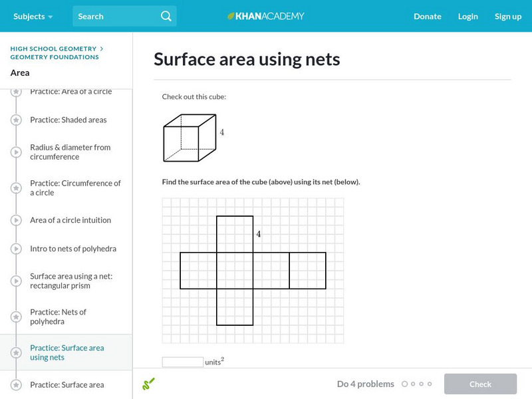The image size is (532, 399).
Task: Click play icon beside Intro to nets
Action: point(16,249)
